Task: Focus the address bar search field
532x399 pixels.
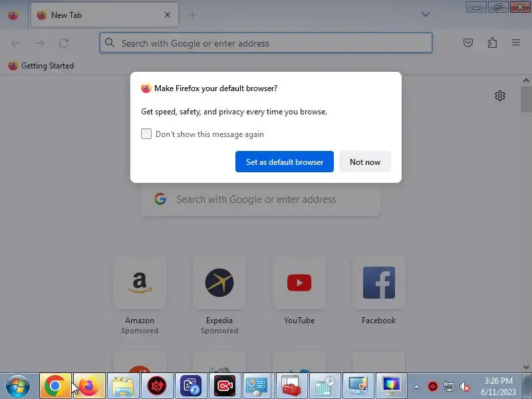Action: click(x=265, y=43)
